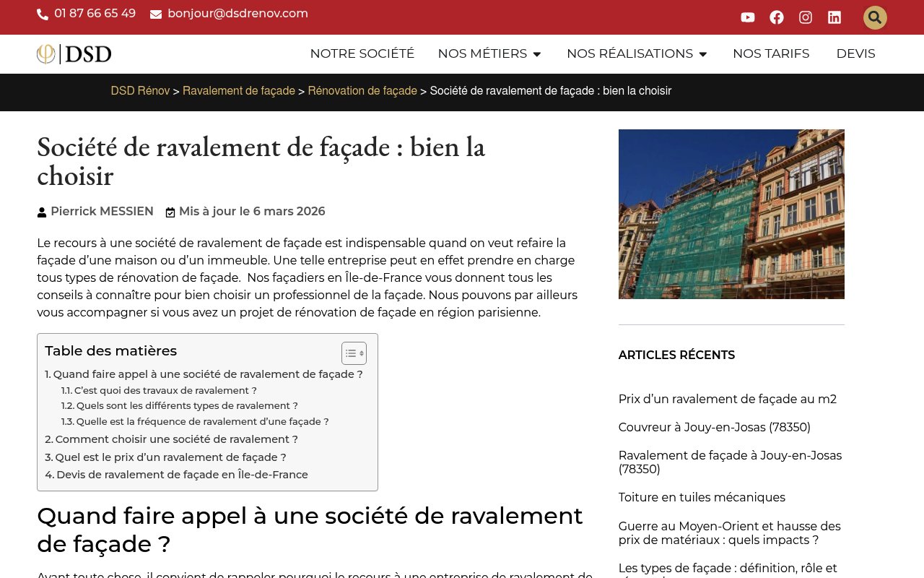Open the Nos Réalisations menu item
924x578 pixels.
click(629, 53)
